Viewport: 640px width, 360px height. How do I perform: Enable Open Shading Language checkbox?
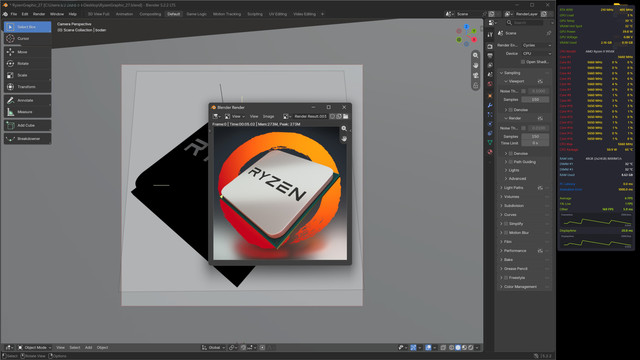pyautogui.click(x=523, y=62)
